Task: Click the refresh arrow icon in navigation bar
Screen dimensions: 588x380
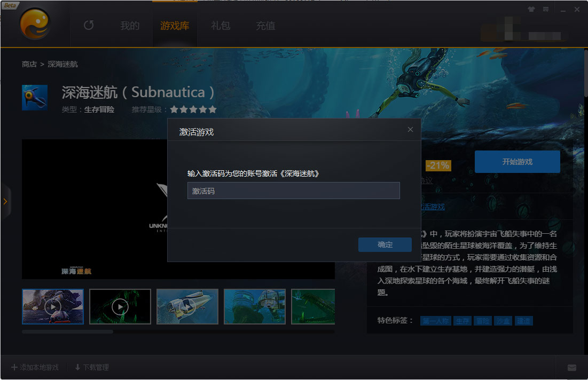Action: click(x=89, y=25)
